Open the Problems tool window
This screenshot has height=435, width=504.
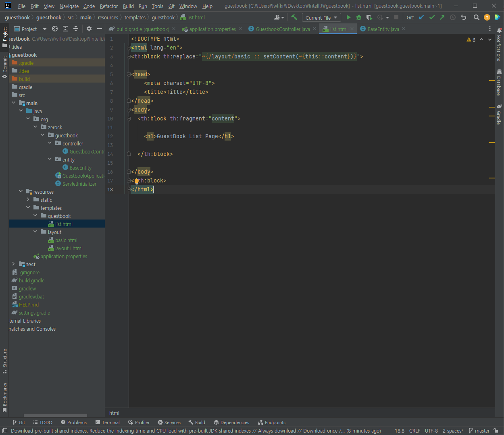click(x=74, y=423)
